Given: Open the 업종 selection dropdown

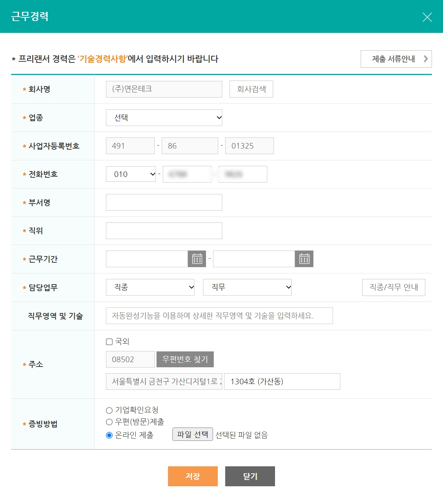Looking at the screenshot, I should click(164, 118).
